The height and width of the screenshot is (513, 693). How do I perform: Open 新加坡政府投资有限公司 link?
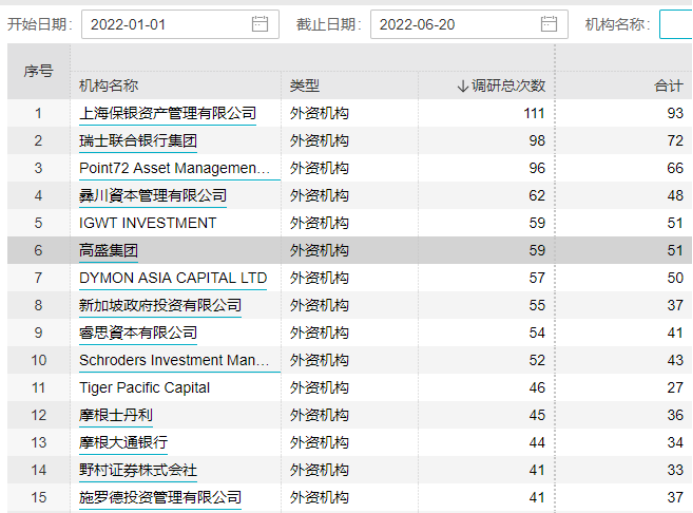[x=160, y=306]
